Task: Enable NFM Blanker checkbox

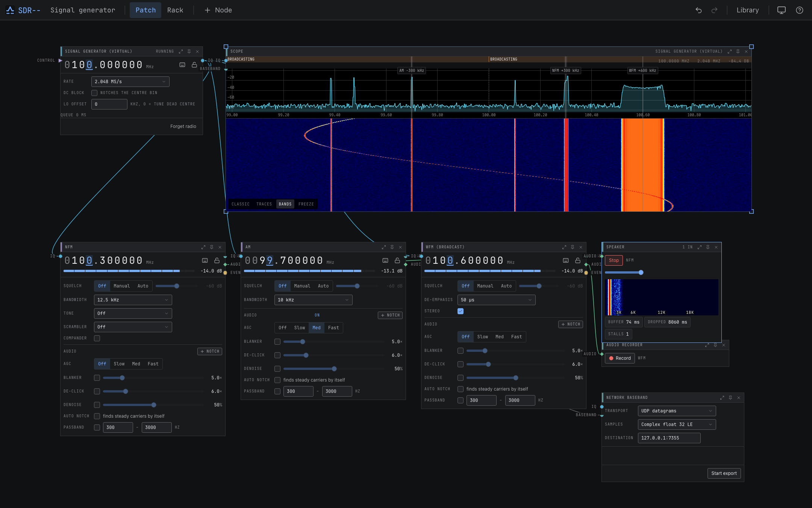Action: [97, 378]
